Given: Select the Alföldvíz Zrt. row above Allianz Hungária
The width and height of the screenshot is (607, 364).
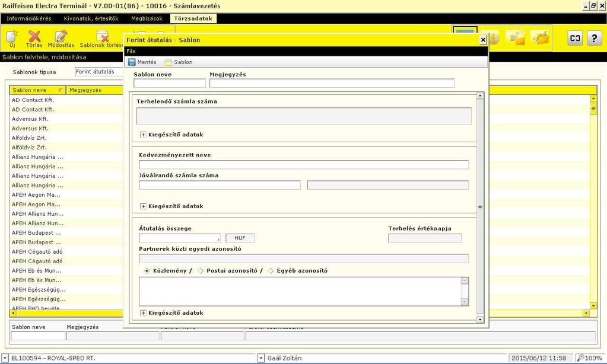Looking at the screenshot, I should click(x=66, y=148).
